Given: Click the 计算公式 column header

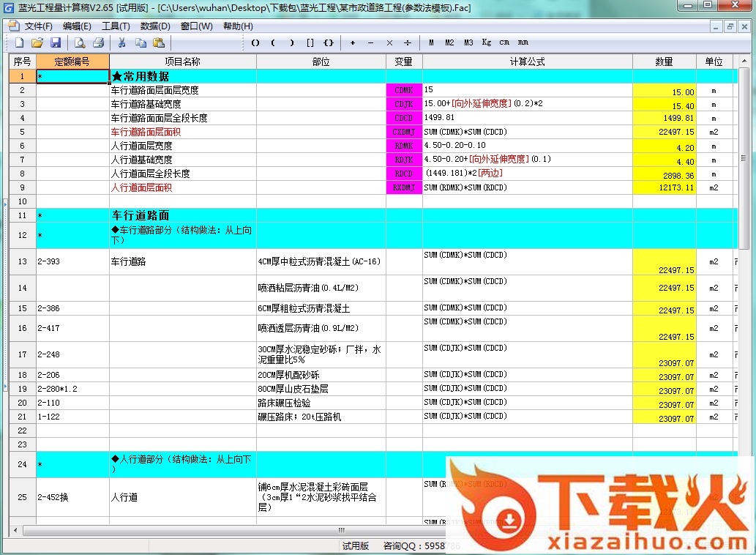Looking at the screenshot, I should [x=527, y=62].
